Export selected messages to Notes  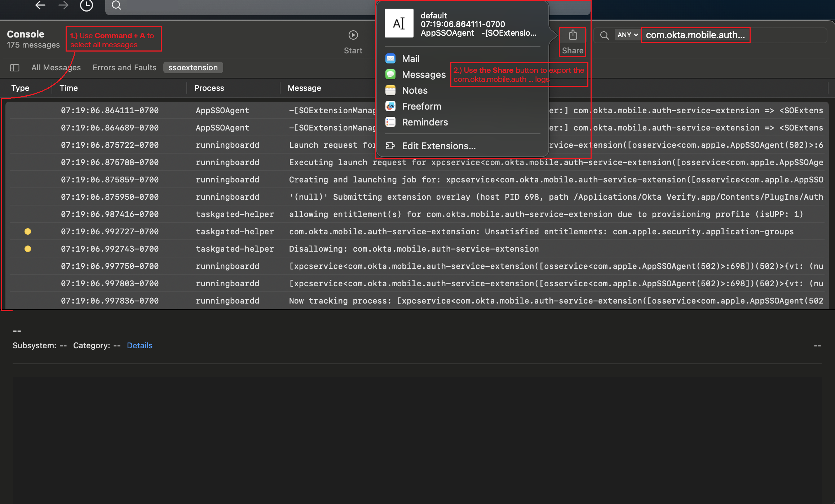[x=414, y=90]
